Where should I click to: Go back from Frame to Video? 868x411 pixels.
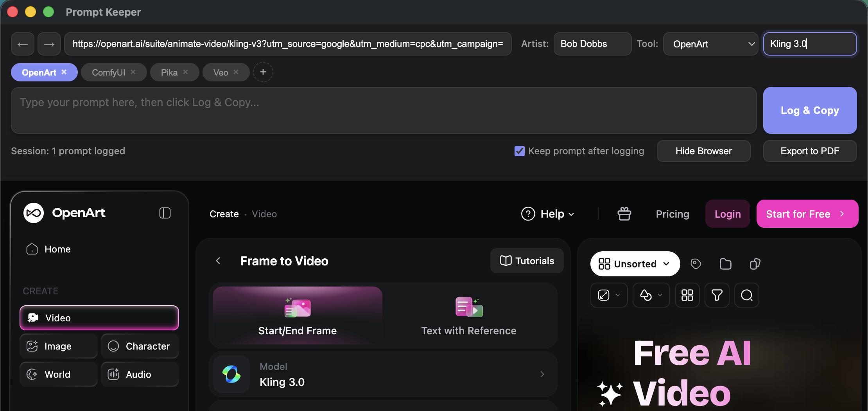tap(218, 261)
